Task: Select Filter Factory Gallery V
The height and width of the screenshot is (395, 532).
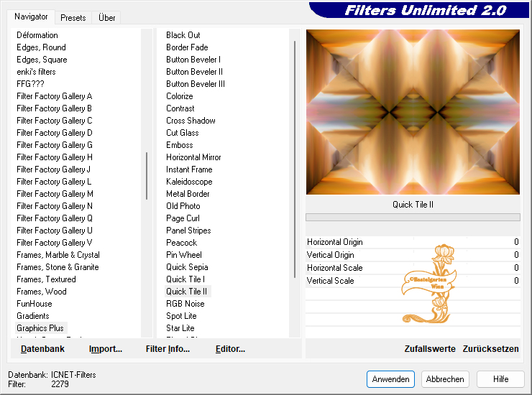Action: pyautogui.click(x=55, y=243)
